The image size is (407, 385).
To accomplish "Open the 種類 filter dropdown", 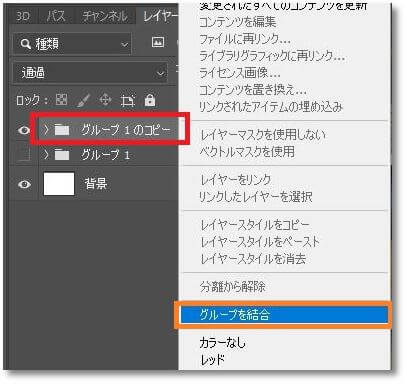I will click(72, 44).
